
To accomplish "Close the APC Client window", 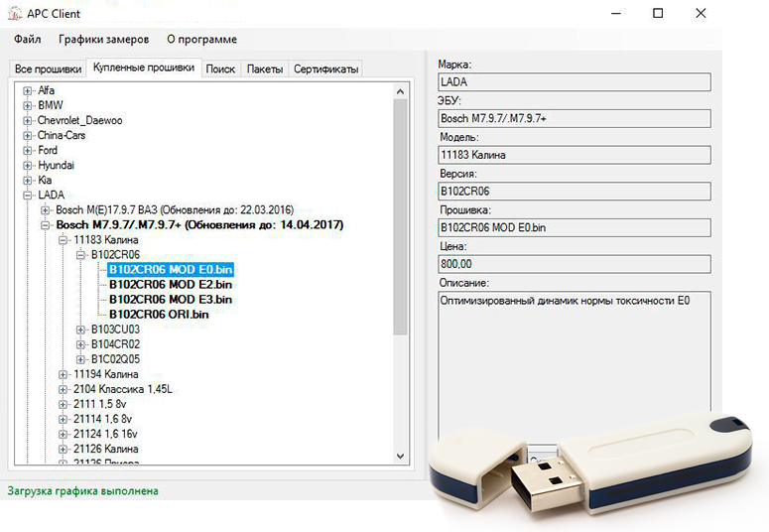I will pos(701,13).
